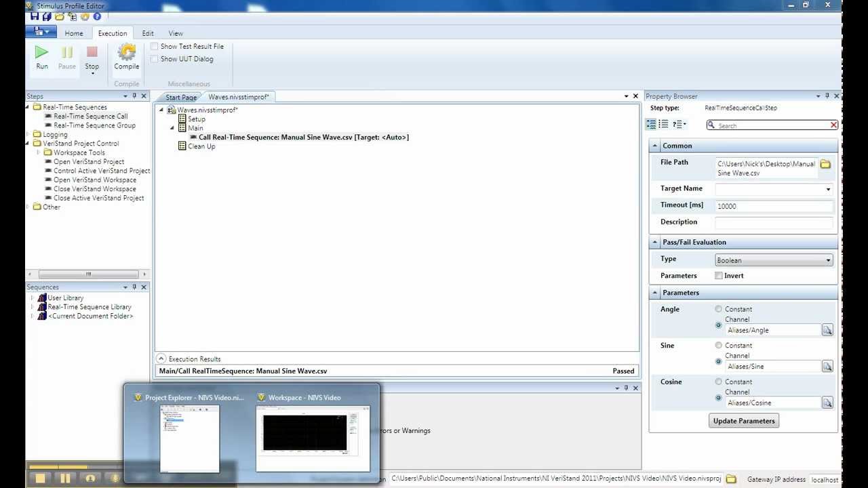Collapse the Execution Results expander

tap(161, 359)
